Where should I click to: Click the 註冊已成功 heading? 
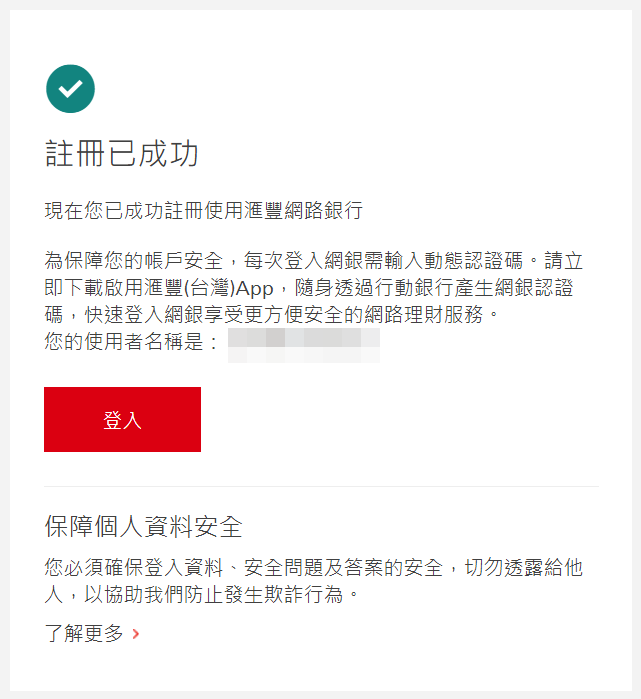[122, 154]
